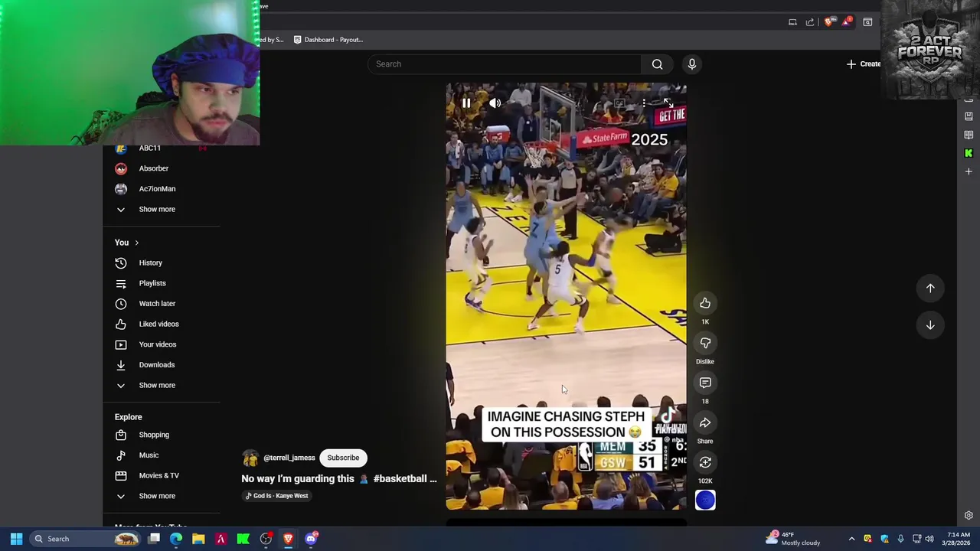
Task: Open Windows Start menu
Action: (16, 539)
